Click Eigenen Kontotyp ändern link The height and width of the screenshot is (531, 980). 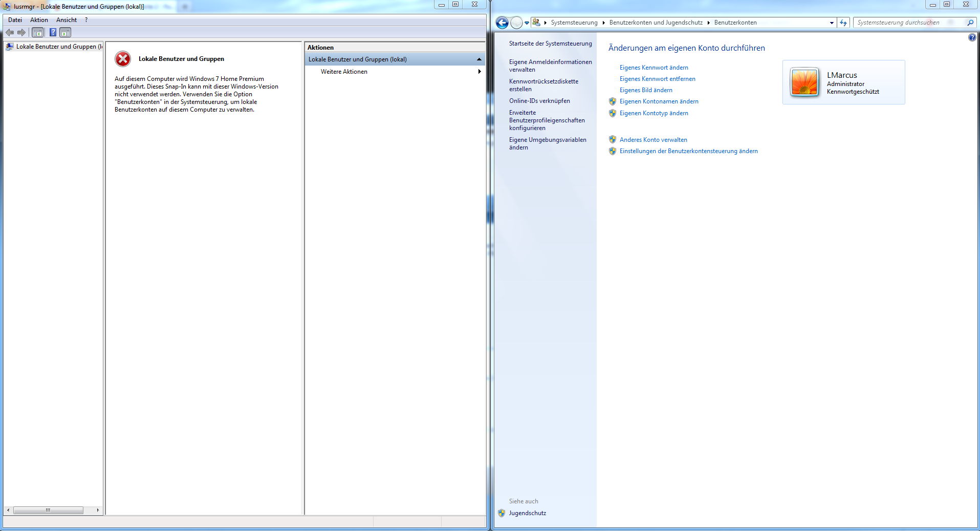[654, 113]
